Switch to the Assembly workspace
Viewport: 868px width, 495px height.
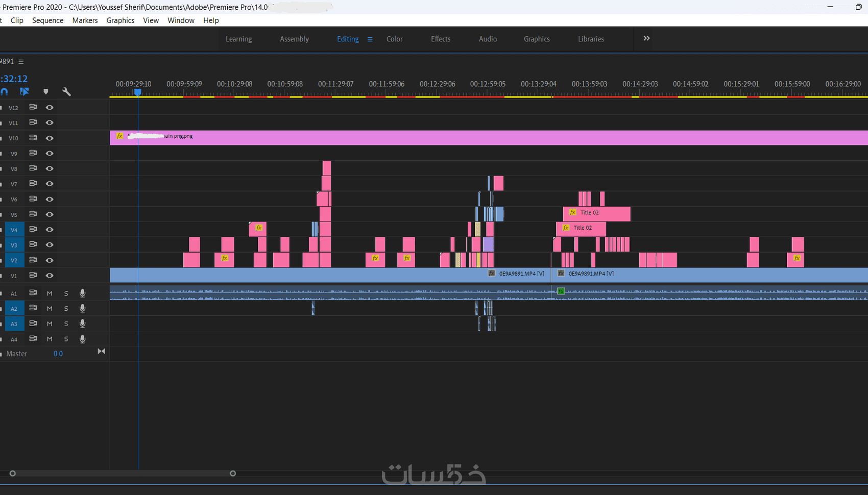pos(294,39)
